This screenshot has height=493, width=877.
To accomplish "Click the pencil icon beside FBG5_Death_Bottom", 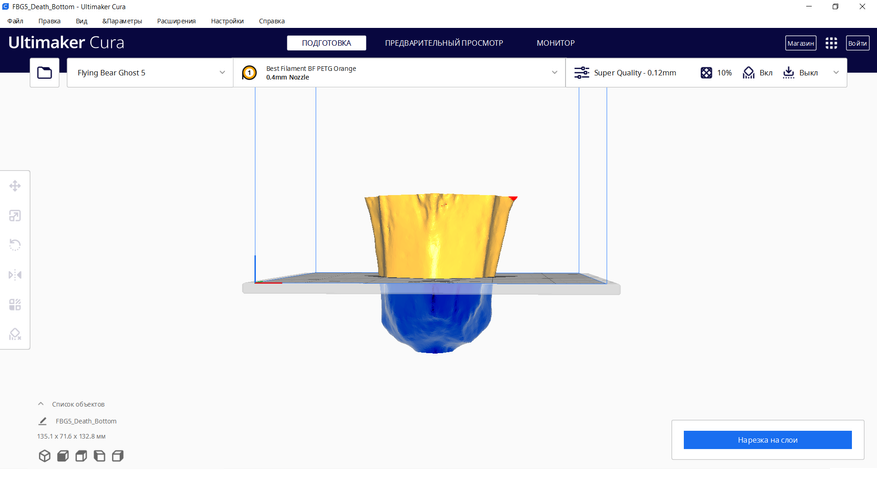I will click(x=43, y=421).
